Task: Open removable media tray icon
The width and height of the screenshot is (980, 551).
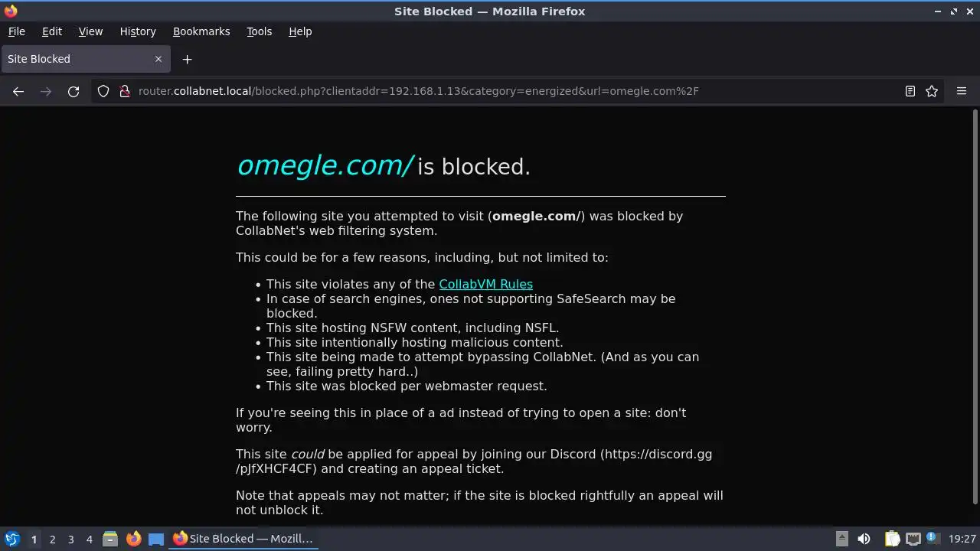Action: click(841, 539)
